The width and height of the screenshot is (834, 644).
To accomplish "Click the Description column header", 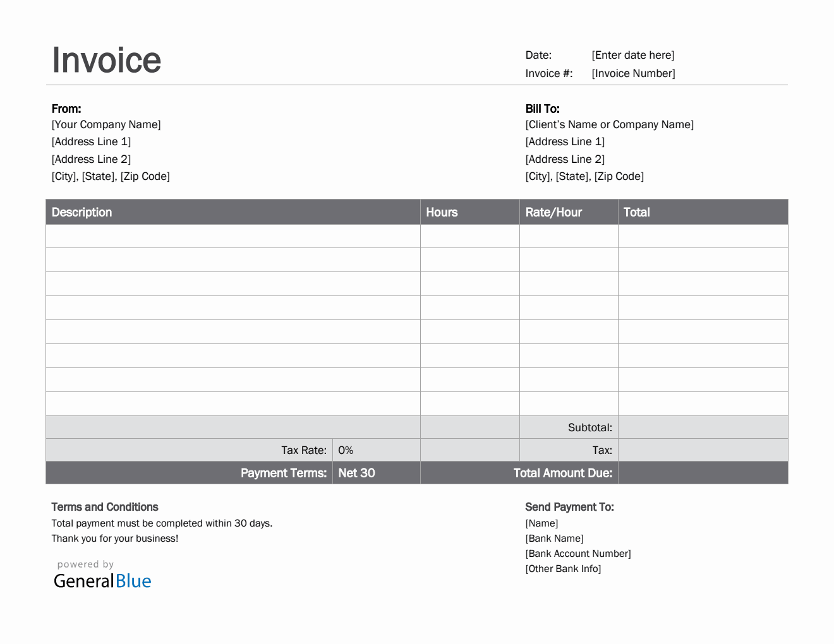I will 82,212.
